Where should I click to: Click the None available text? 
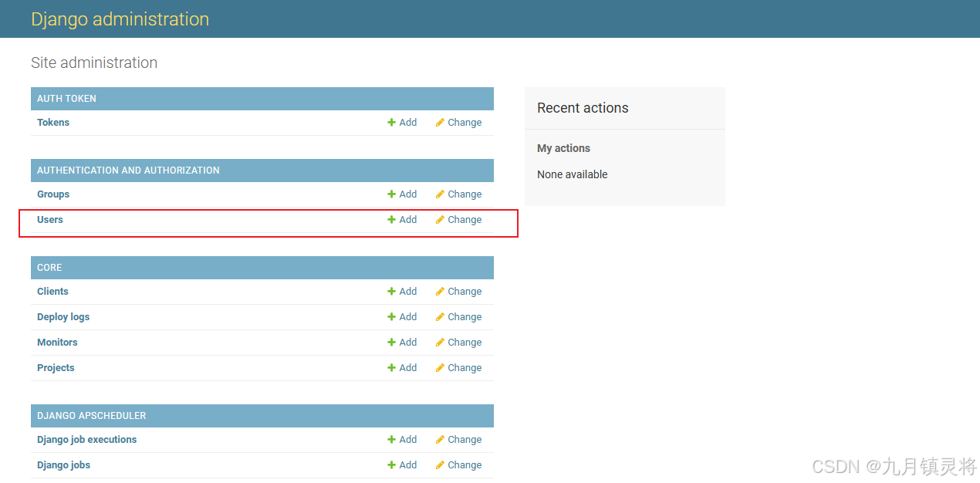pos(573,174)
